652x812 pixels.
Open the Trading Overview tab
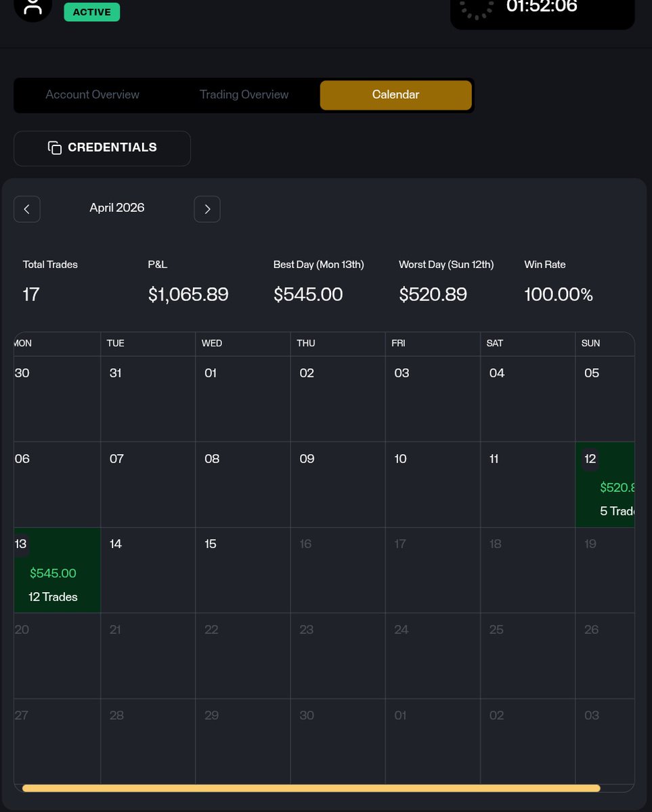[244, 95]
